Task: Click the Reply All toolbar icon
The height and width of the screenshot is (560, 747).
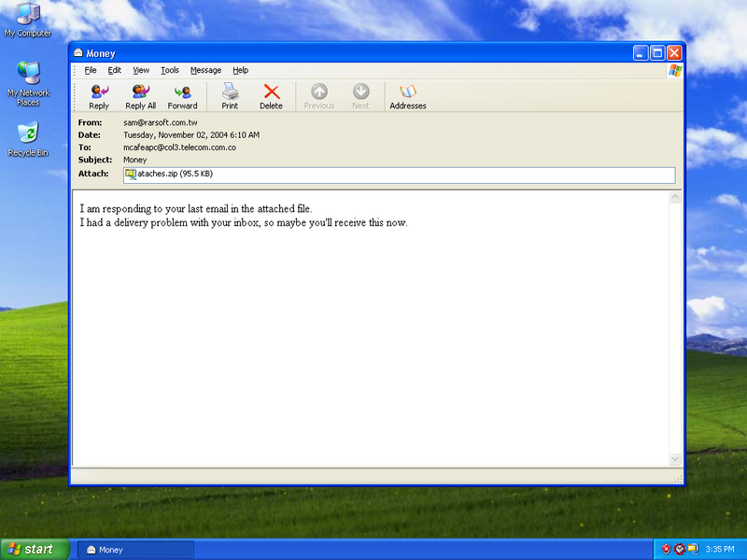Action: coord(141,97)
